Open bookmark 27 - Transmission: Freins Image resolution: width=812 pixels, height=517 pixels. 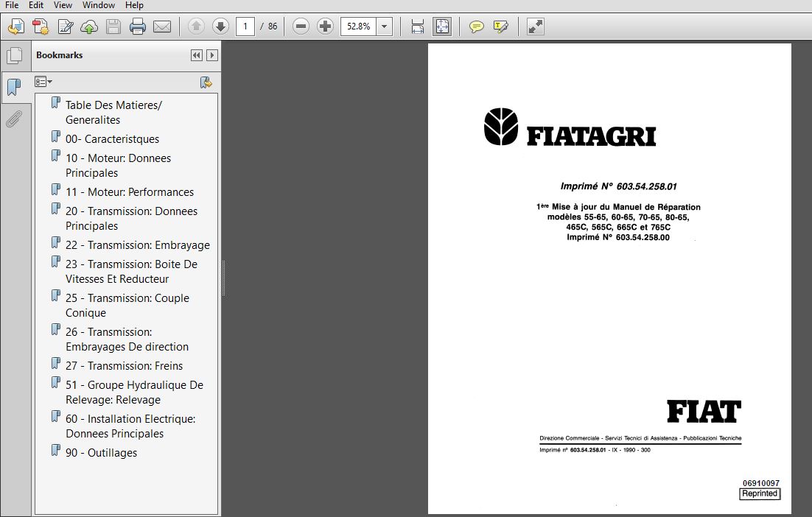(125, 366)
